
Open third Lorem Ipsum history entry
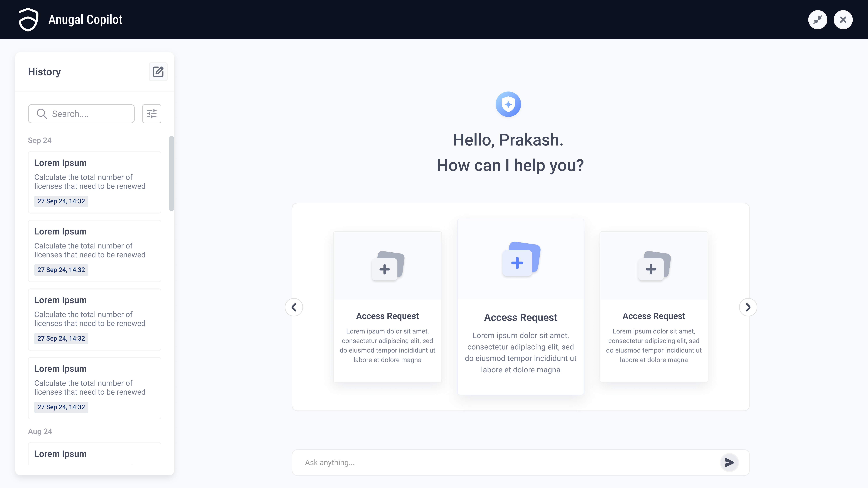(x=95, y=319)
